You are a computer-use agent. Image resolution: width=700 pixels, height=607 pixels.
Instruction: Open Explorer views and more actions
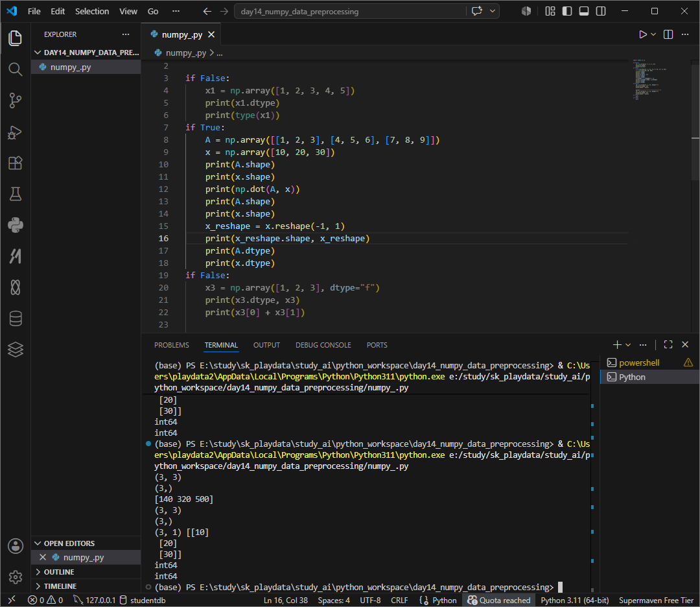pos(126,34)
